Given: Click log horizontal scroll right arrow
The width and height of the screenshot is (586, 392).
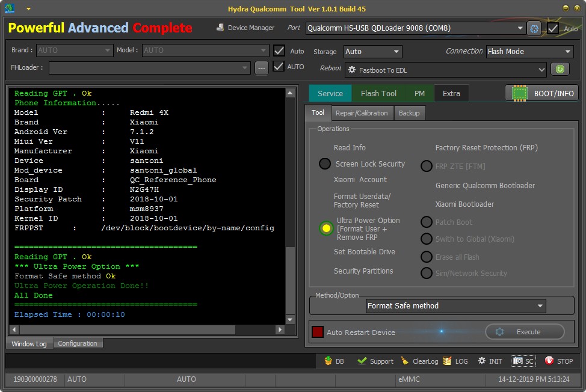Looking at the screenshot, I should point(280,329).
